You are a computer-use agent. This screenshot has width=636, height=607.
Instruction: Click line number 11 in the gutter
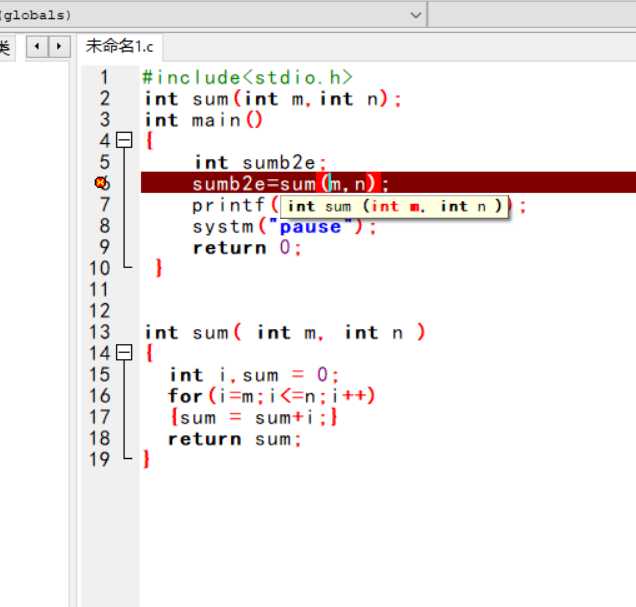(x=99, y=290)
